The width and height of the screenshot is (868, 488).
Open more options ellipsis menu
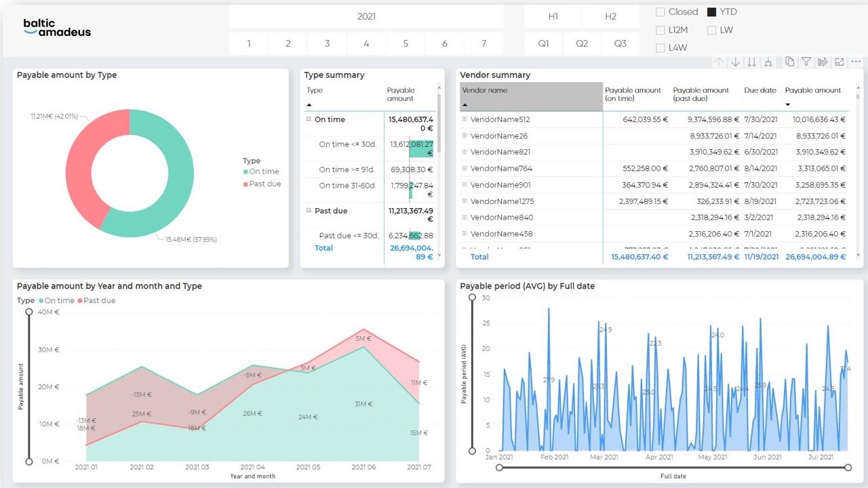[856, 62]
